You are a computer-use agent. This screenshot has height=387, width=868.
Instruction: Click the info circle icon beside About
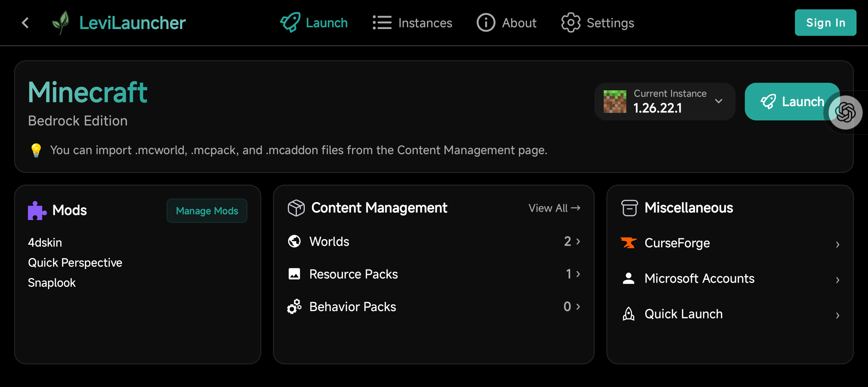[486, 23]
